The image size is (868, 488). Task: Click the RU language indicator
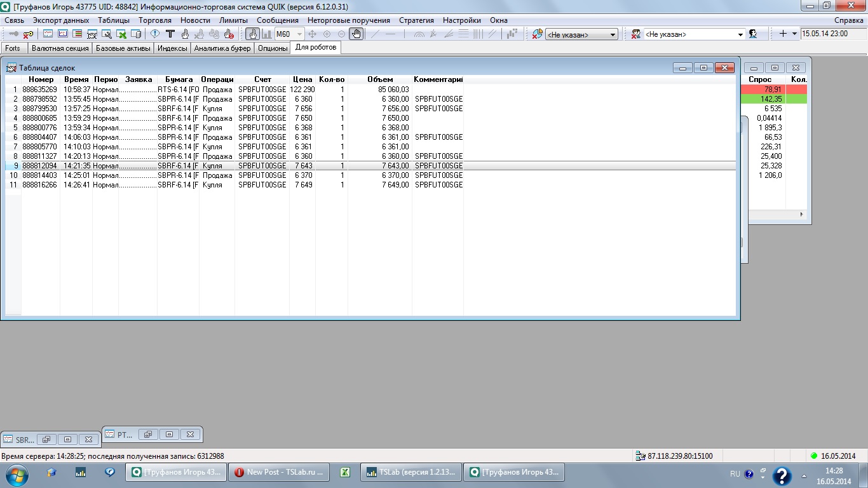735,474
